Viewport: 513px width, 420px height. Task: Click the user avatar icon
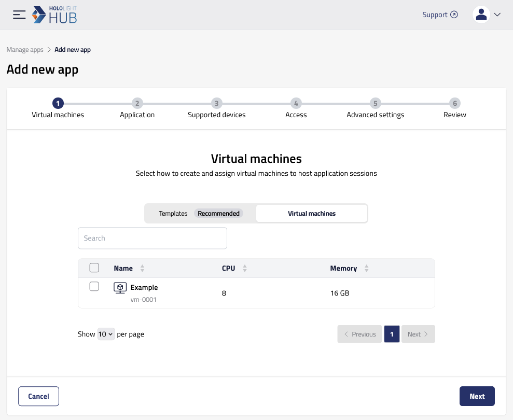(481, 15)
